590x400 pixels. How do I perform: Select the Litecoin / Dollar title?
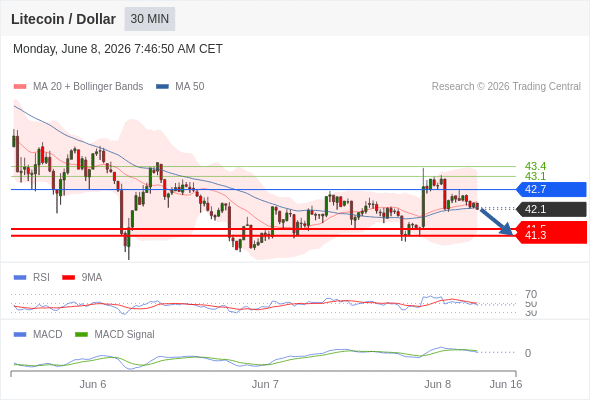(63, 19)
